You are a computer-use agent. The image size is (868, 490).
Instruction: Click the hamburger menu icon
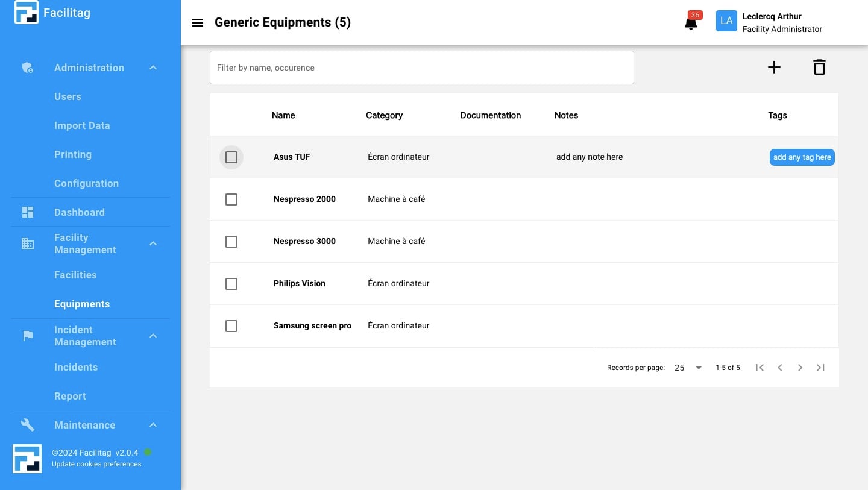click(x=197, y=23)
